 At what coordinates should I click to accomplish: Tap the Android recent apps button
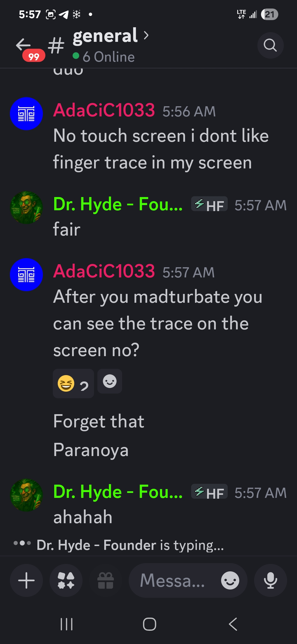pos(67,624)
